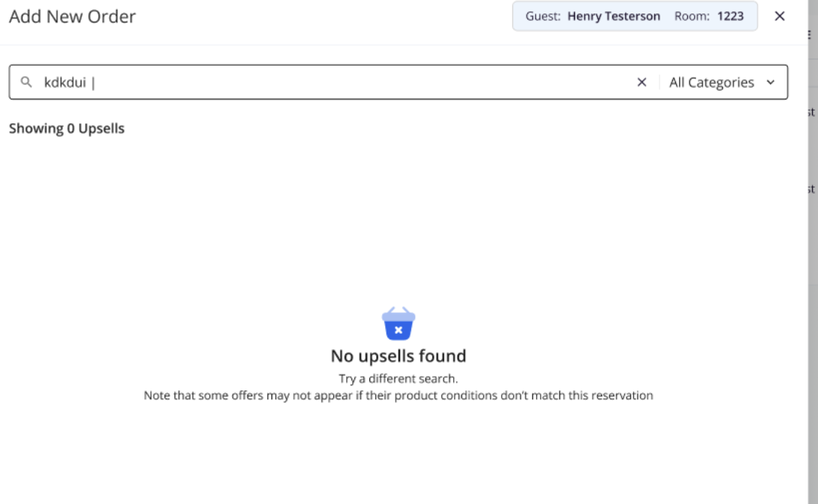Screen dimensions: 818x504
Task: Click the gray vertical scrollbar on the right
Action: tap(813, 299)
